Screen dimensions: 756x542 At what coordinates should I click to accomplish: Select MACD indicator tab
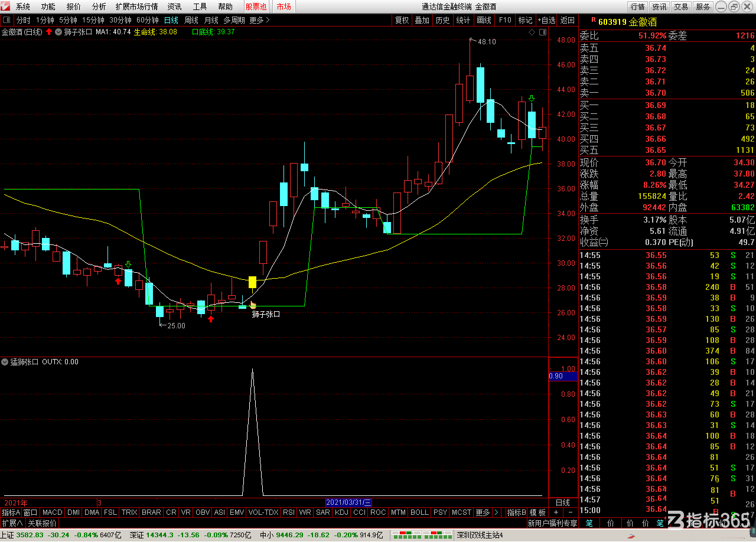pos(52,512)
